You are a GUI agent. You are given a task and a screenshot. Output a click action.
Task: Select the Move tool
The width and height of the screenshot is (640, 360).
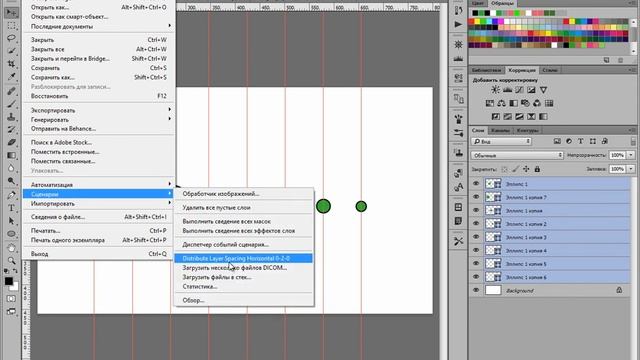pos(11,12)
